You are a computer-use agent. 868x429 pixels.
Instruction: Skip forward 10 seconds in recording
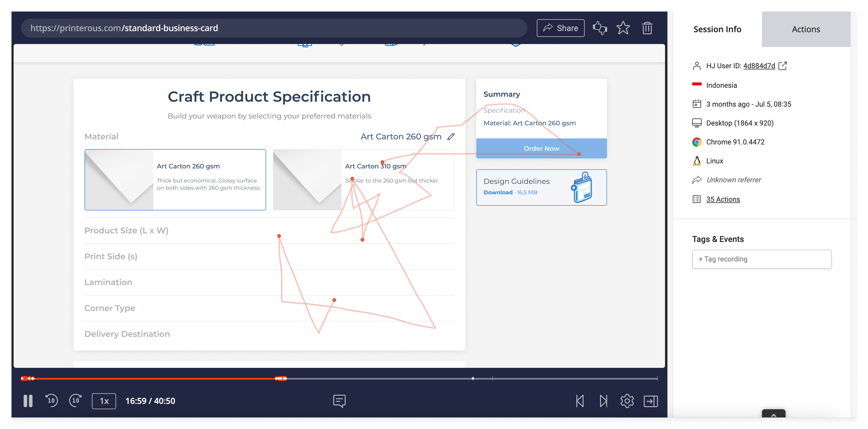[75, 400]
